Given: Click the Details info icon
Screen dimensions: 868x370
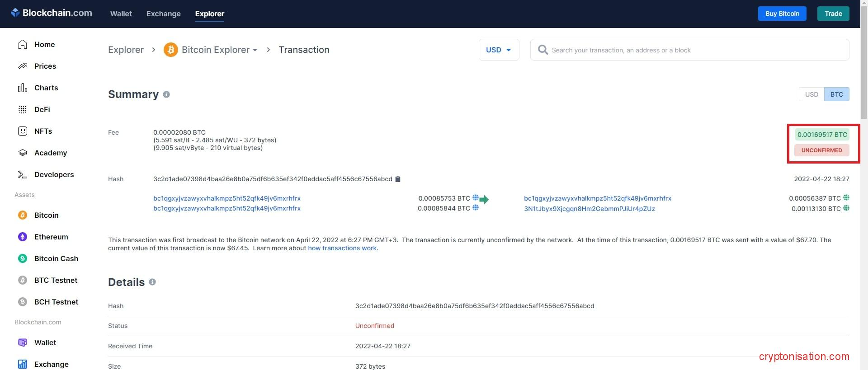Looking at the screenshot, I should 152,282.
